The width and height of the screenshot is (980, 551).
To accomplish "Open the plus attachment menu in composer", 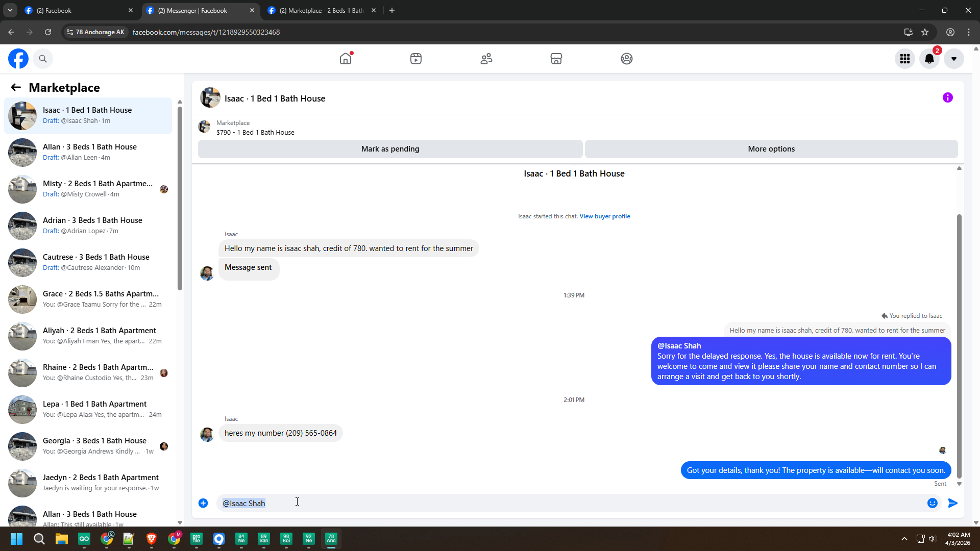I will tap(203, 503).
